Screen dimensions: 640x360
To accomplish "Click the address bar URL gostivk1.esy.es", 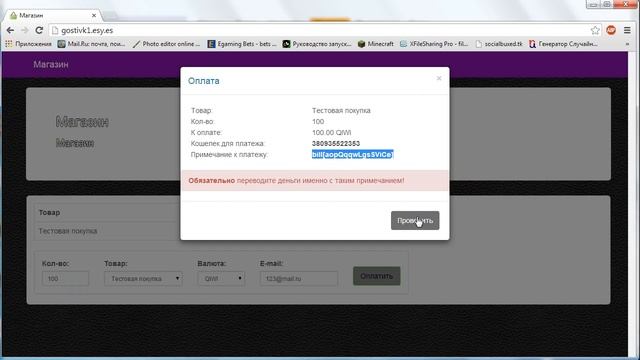I will click(x=87, y=30).
